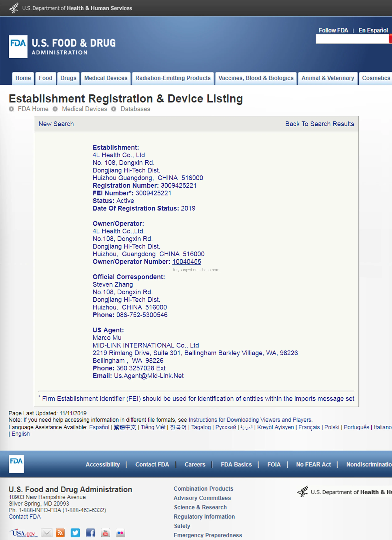Click the FDA logo in header
This screenshot has width=392, height=540.
[18, 47]
